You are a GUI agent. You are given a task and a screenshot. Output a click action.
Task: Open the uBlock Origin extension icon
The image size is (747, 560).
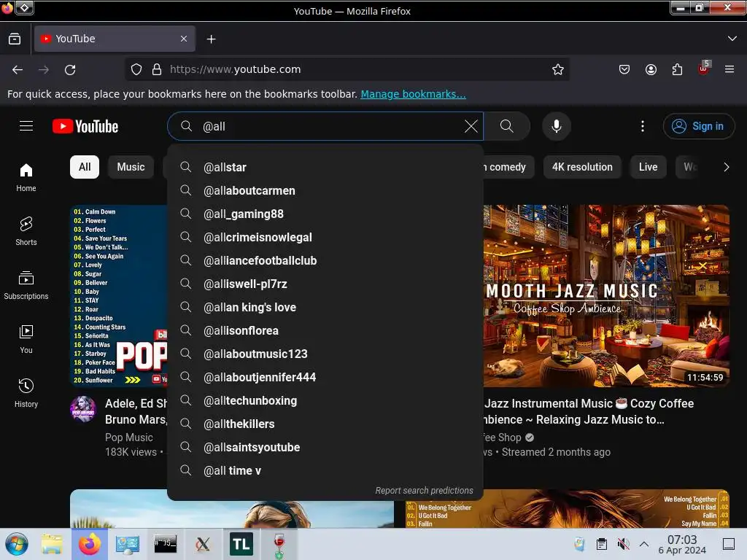pos(703,69)
